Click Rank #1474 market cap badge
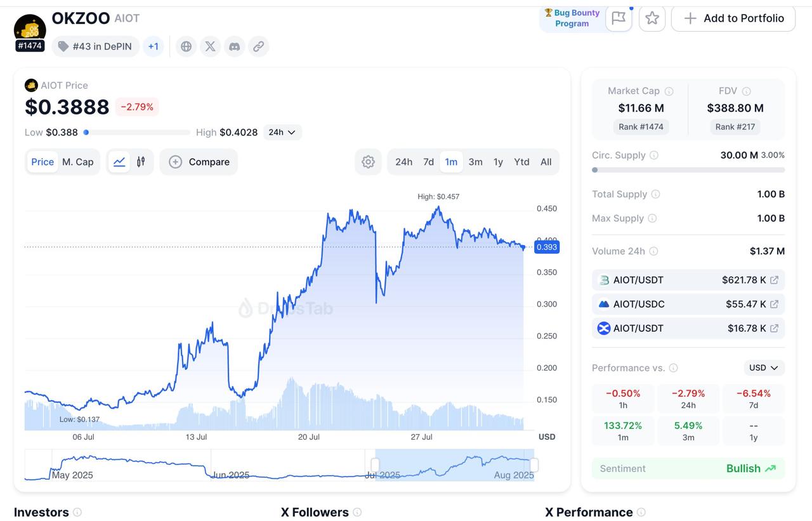 (x=641, y=127)
